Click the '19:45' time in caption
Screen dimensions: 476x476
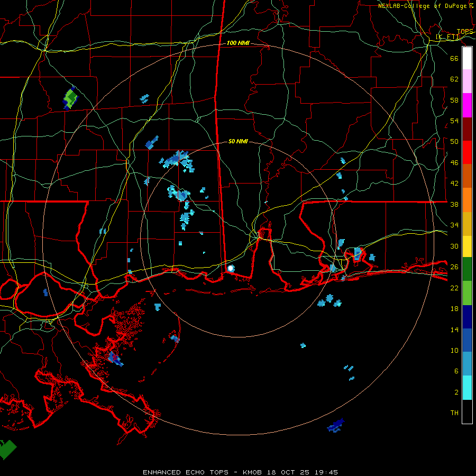tap(326, 472)
